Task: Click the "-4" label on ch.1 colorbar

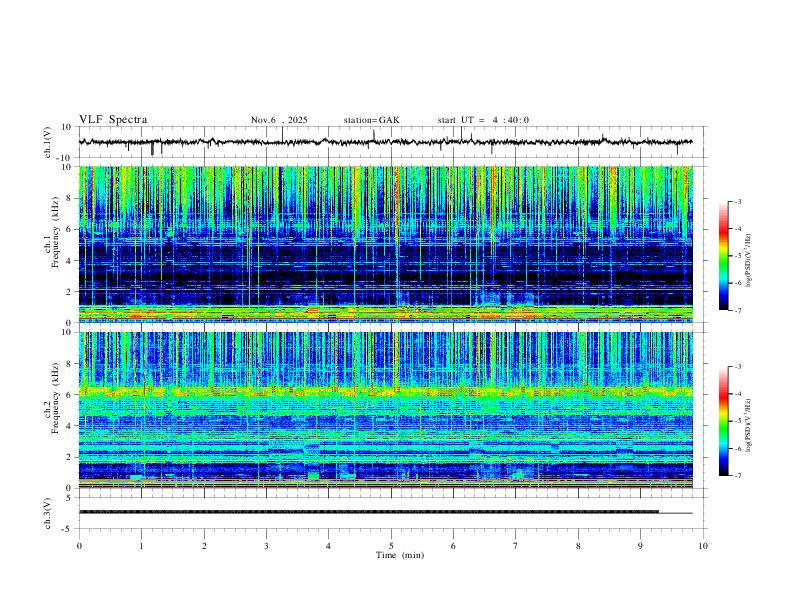Action: pos(738,229)
